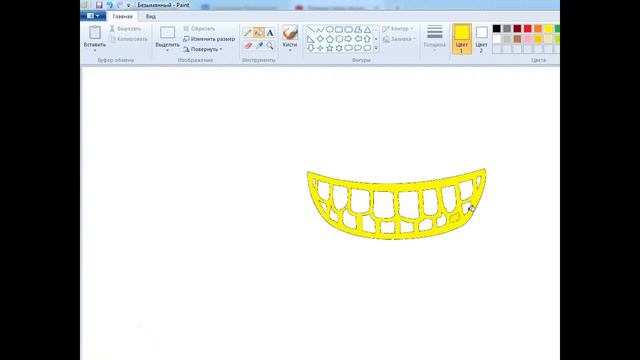The image size is (640, 360).
Task: Pick the Curve shape
Action: click(x=320, y=29)
